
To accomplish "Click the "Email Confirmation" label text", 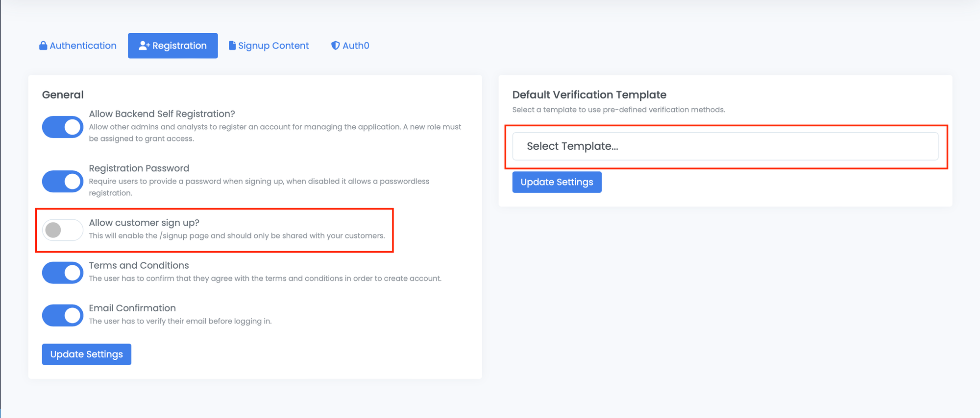I will tap(132, 308).
